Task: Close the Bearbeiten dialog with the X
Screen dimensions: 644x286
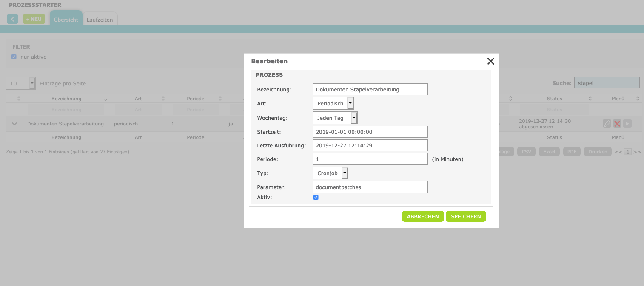Action: tap(490, 61)
